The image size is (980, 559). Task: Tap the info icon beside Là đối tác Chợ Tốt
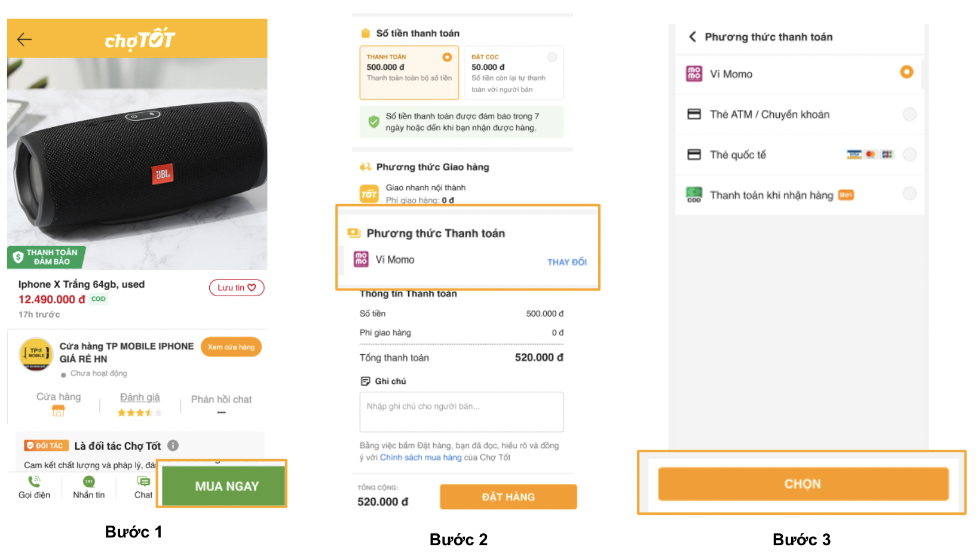(x=173, y=446)
